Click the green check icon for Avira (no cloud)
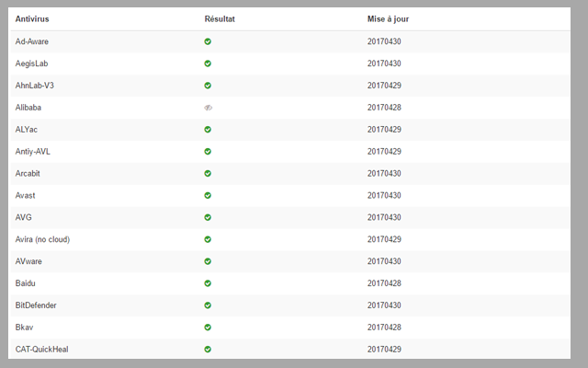 208,239
